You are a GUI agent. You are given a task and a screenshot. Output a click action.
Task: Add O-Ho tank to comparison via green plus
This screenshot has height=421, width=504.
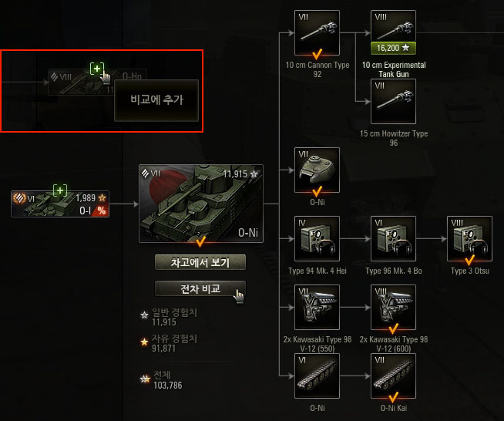pos(97,69)
